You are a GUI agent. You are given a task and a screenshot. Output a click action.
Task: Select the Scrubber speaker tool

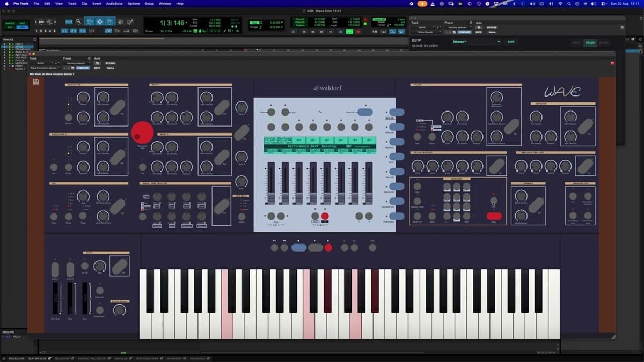[x=120, y=22]
